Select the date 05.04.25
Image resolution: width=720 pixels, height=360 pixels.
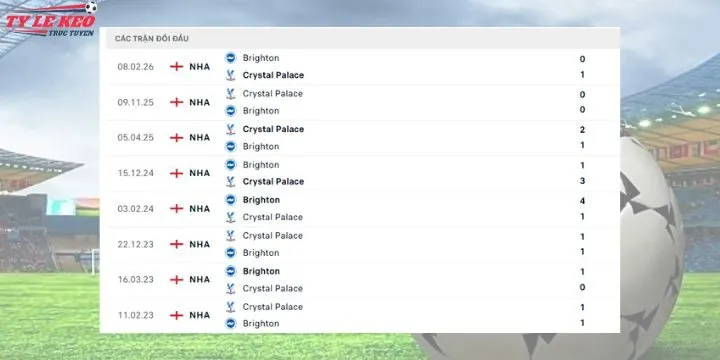coord(135,138)
